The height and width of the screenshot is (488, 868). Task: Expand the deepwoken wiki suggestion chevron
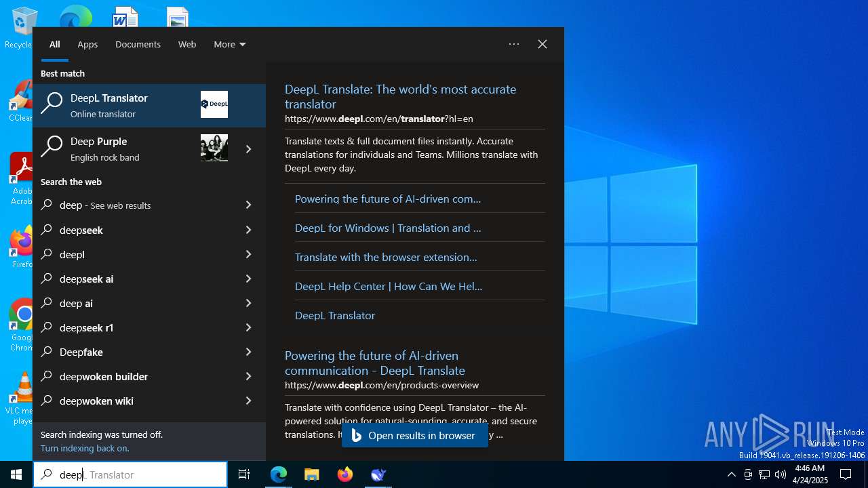[248, 401]
